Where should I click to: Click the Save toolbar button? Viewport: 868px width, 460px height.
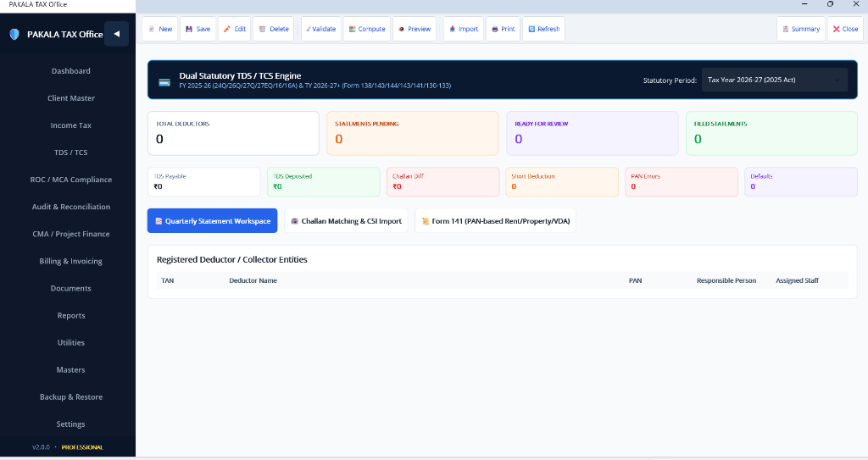[x=198, y=29]
